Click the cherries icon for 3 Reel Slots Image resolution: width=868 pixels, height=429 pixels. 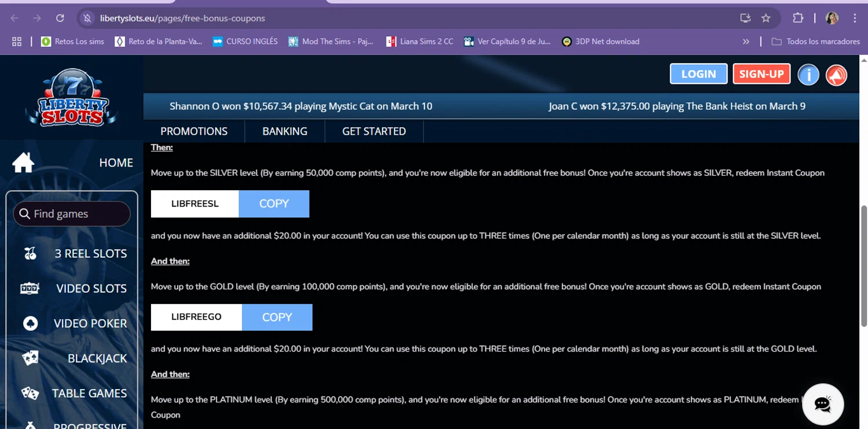[30, 253]
